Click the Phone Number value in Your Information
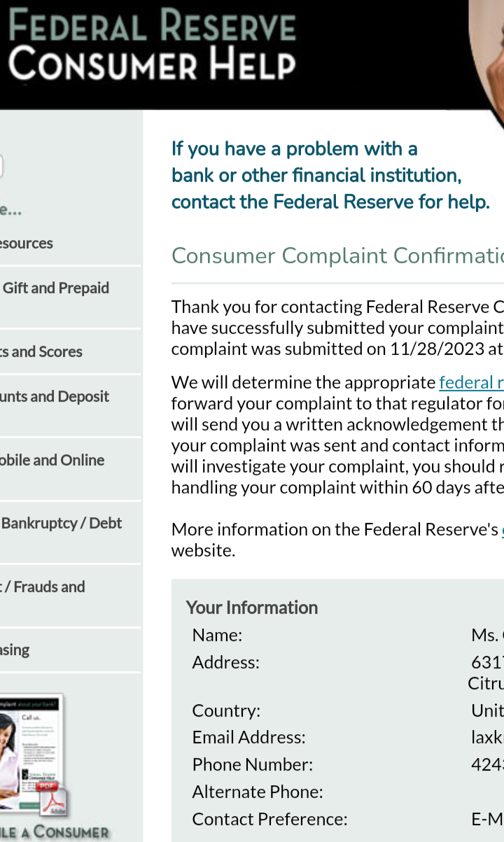504x842 pixels. click(x=487, y=765)
